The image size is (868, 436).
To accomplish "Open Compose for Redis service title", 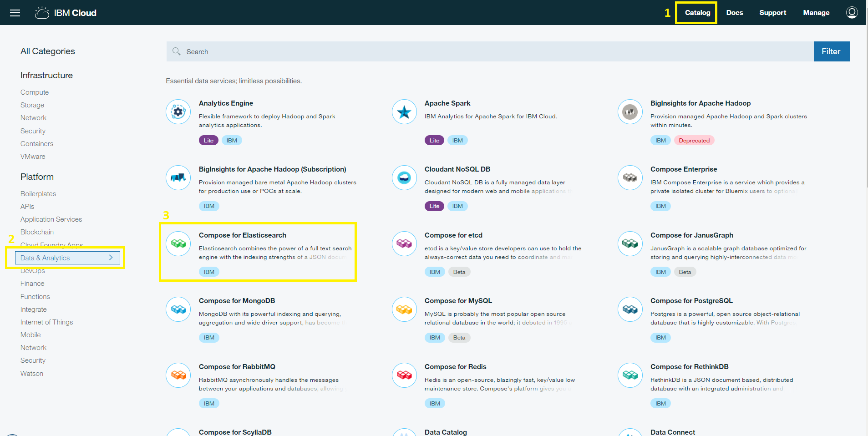I will [455, 367].
